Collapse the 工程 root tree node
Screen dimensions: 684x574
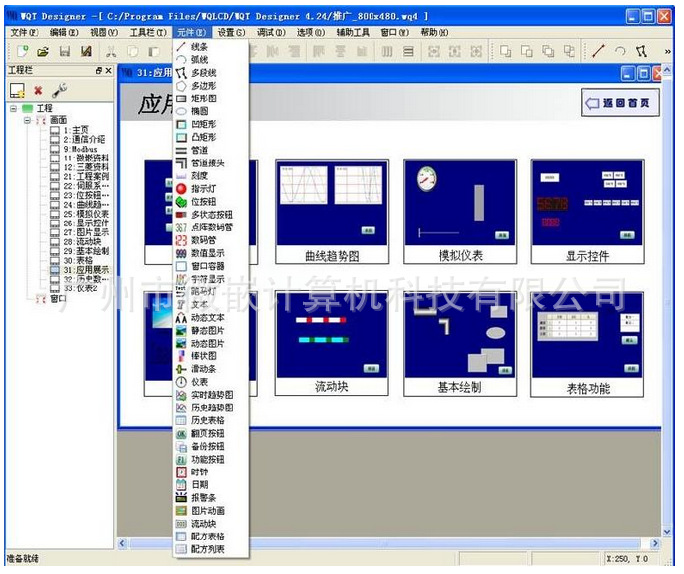[x=14, y=108]
